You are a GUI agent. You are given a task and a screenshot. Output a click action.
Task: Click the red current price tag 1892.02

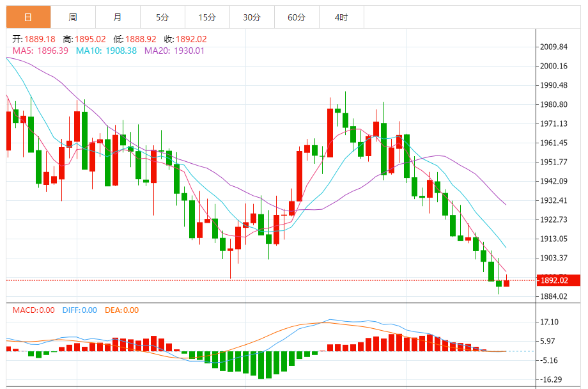[x=559, y=280]
